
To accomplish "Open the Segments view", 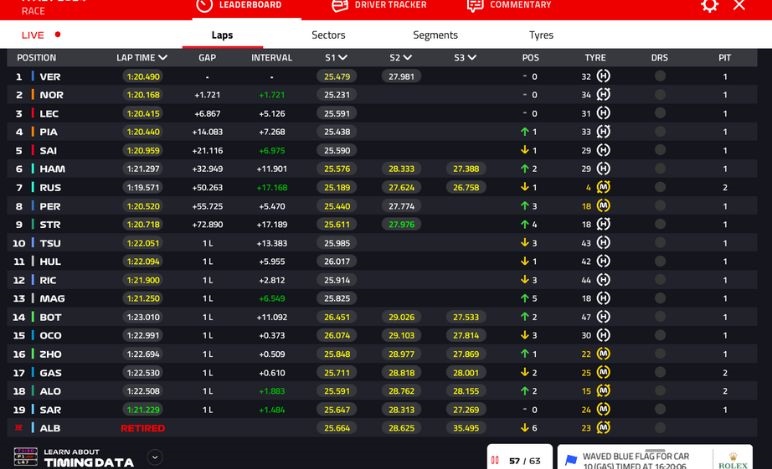I will click(x=435, y=35).
